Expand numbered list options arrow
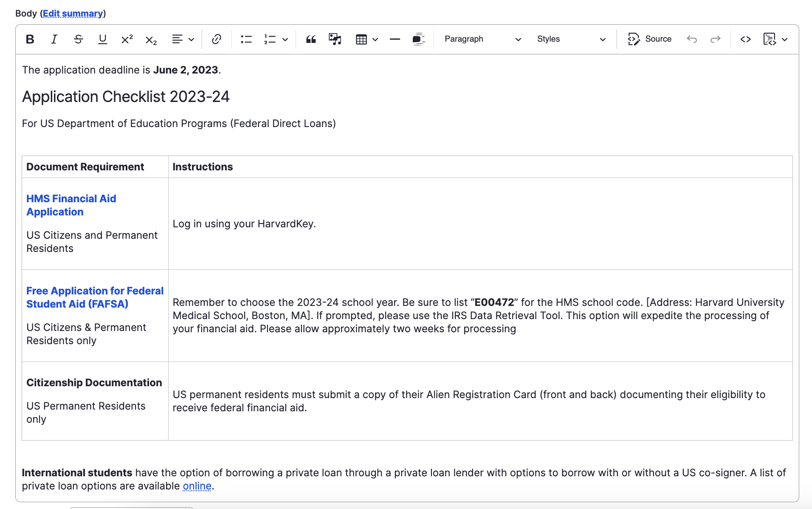812x509 pixels. (x=285, y=40)
